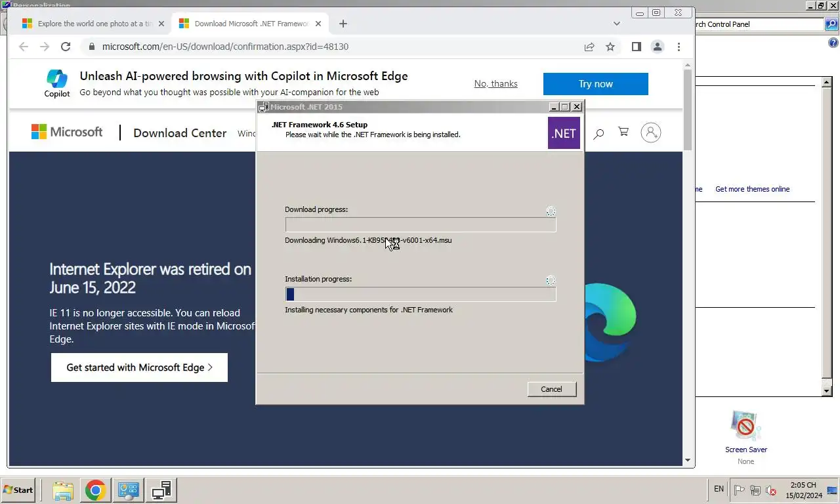The image size is (840, 504).
Task: Click the Download progress bar
Action: pyautogui.click(x=420, y=225)
